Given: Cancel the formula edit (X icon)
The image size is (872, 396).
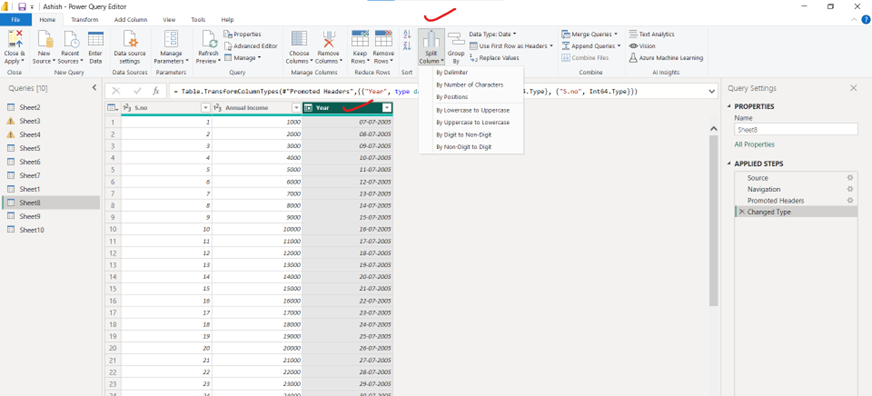Looking at the screenshot, I should (x=116, y=91).
